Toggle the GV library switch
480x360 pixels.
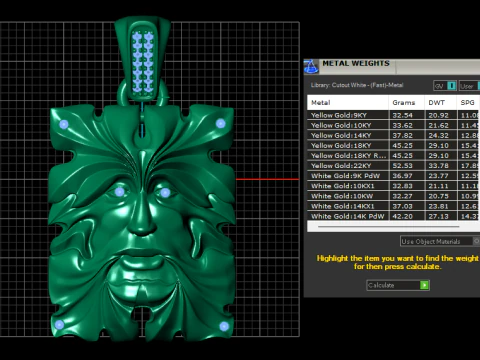click(x=451, y=86)
